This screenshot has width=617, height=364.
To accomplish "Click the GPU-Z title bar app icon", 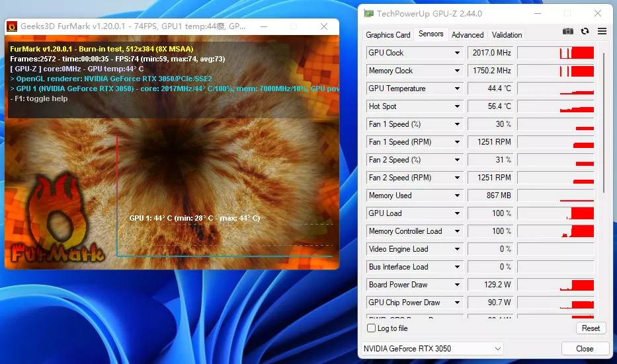I will click(x=369, y=14).
